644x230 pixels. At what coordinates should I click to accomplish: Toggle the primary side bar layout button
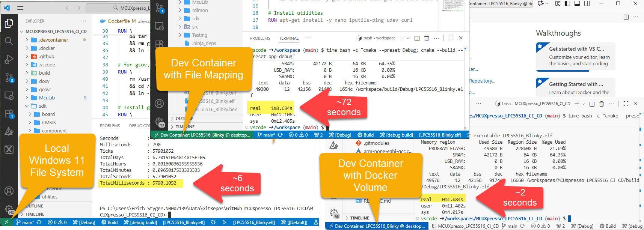tap(567, 4)
